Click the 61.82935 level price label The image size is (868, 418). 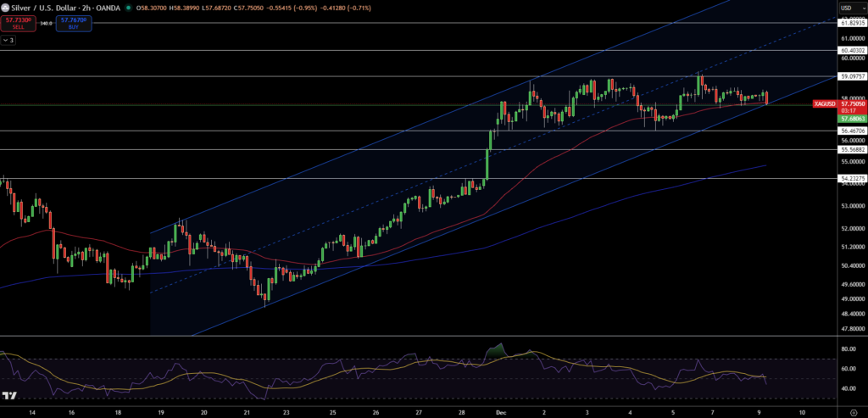[851, 24]
